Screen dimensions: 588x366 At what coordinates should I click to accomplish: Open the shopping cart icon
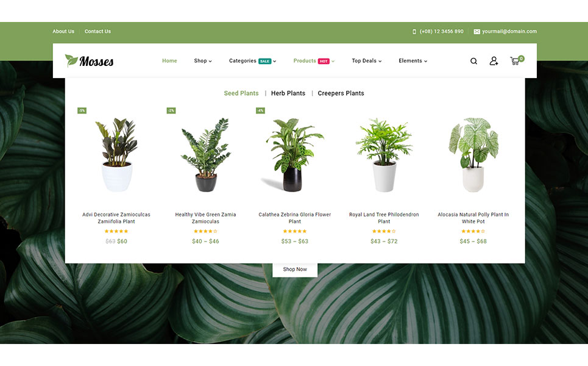(x=517, y=60)
